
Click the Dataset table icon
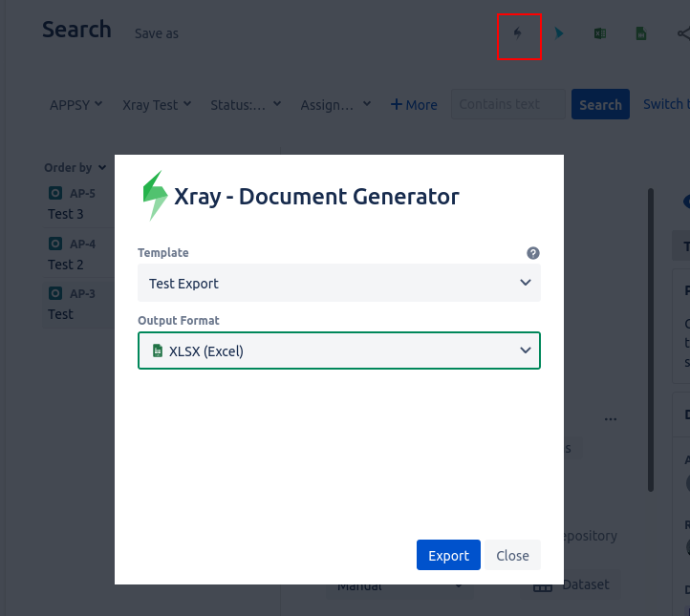[x=543, y=586]
